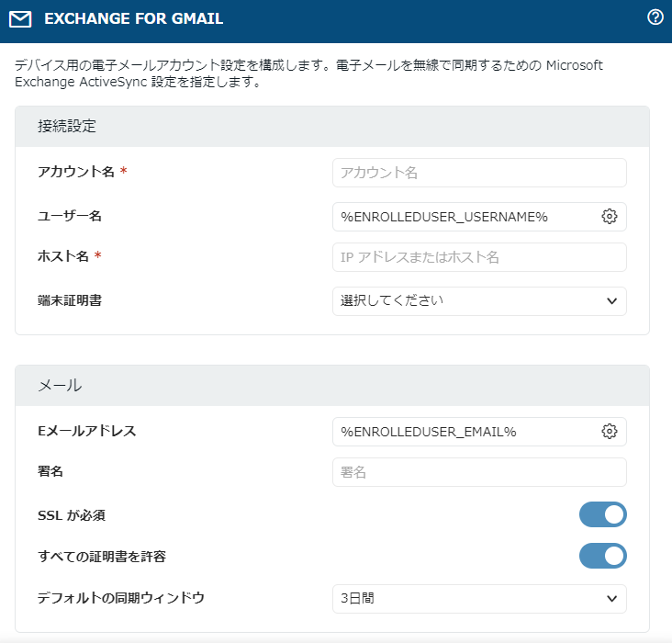Click the デフォルトの同期ウィンドウ label

(x=121, y=598)
